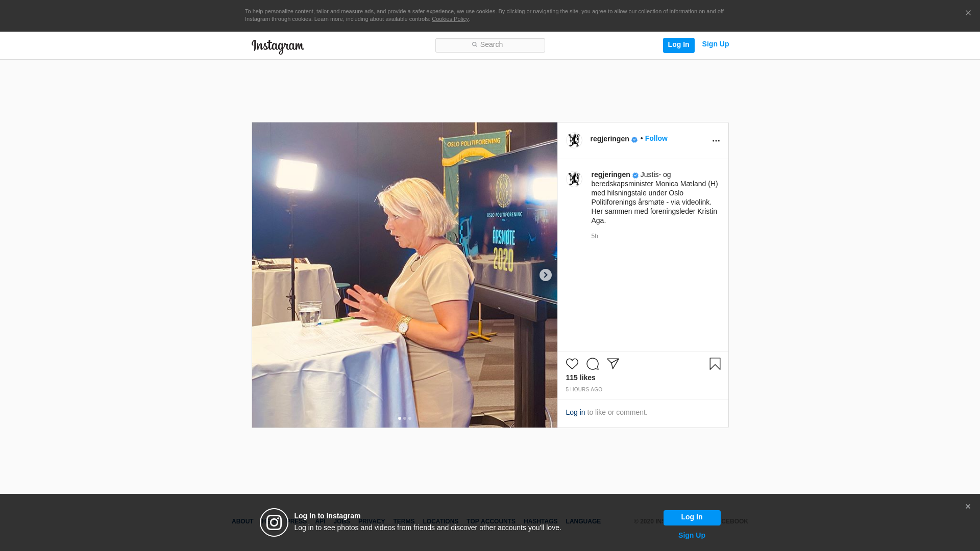Save the post with bookmark icon
This screenshot has height=551, width=980.
click(x=715, y=364)
